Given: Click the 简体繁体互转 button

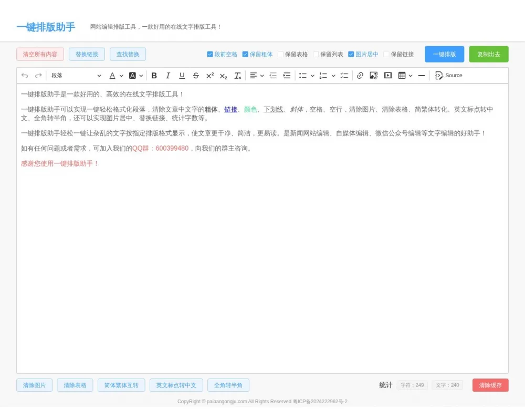Looking at the screenshot, I should [x=121, y=385].
